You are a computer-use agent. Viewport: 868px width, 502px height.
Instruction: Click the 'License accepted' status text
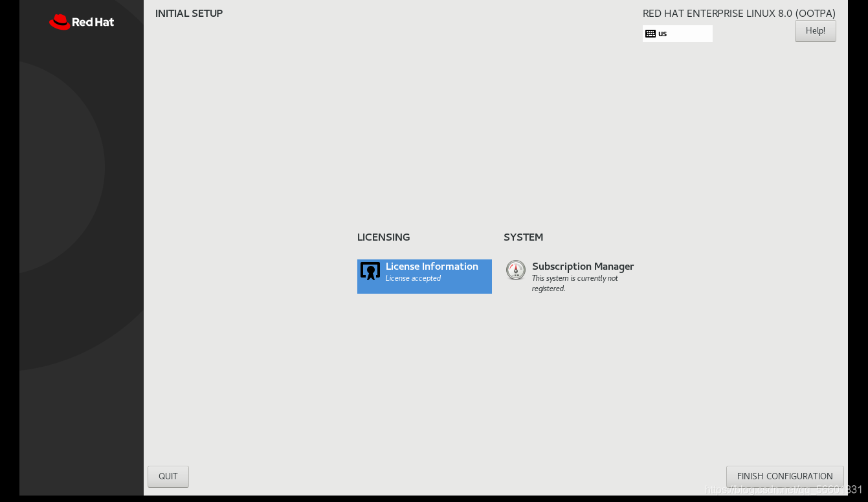[413, 278]
